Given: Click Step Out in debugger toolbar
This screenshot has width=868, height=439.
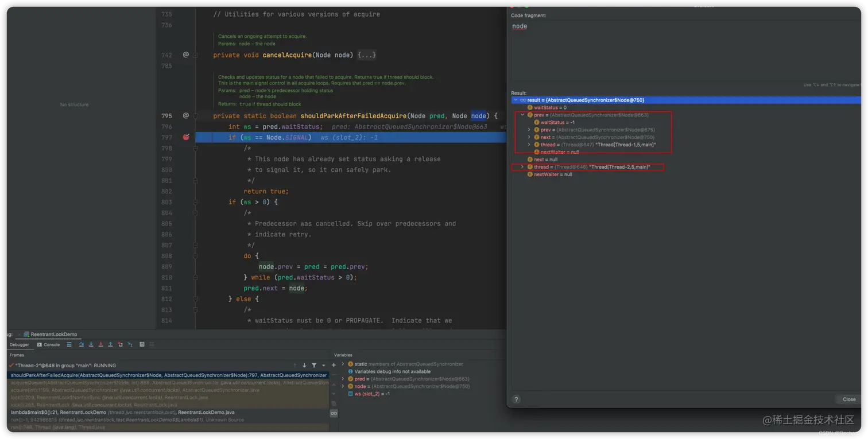Looking at the screenshot, I should pos(110,344).
